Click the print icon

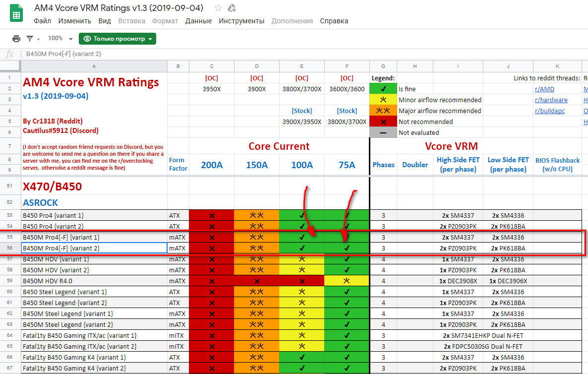[16, 39]
